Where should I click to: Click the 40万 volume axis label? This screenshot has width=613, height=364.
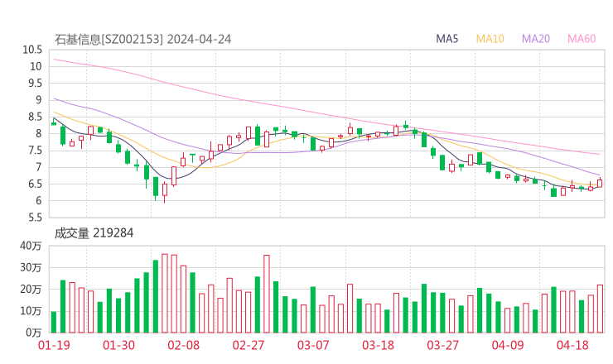coord(31,246)
